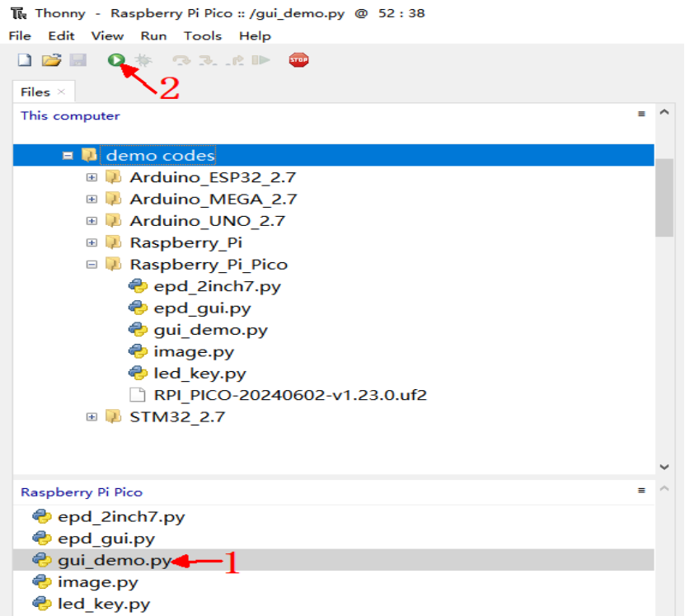
Task: Click the Debug current script bug icon
Action: [x=143, y=60]
